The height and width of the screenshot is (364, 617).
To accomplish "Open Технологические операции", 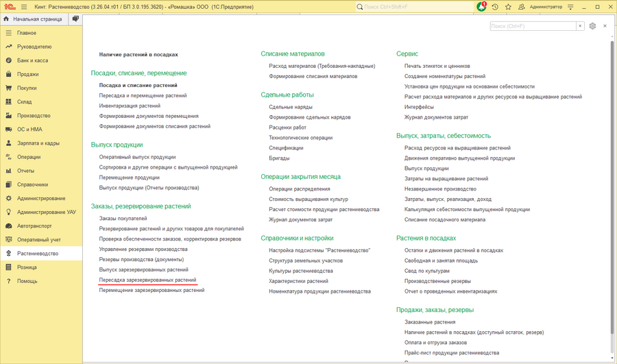I will (301, 138).
